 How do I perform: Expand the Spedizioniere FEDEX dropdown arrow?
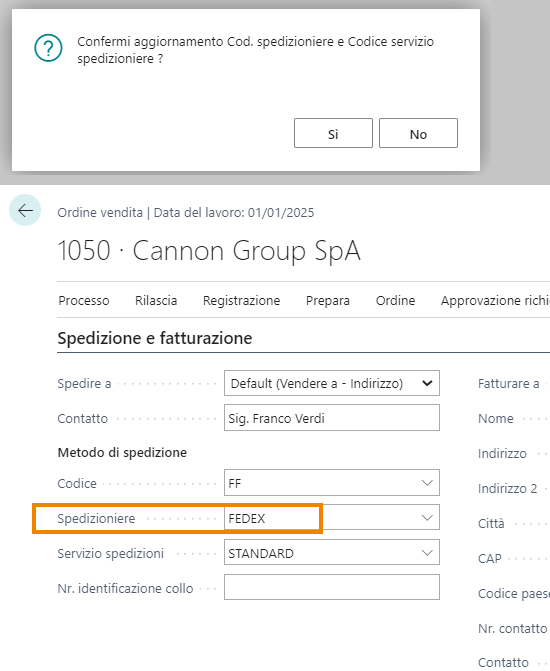coord(427,518)
